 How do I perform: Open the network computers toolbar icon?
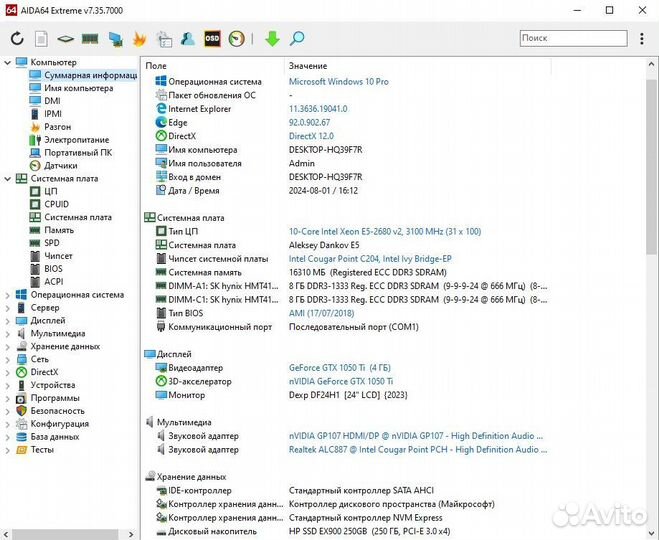click(115, 39)
